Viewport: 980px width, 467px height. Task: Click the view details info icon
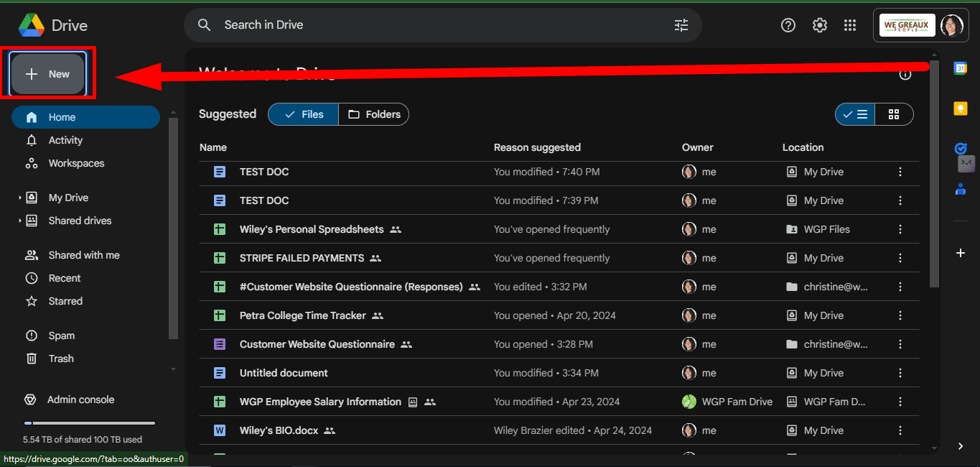coord(905,74)
